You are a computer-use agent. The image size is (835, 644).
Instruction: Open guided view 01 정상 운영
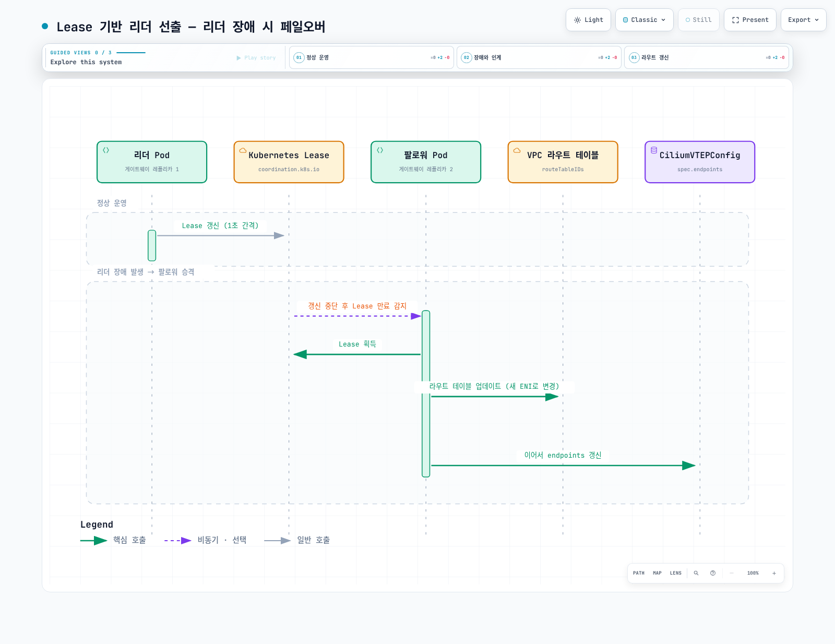(371, 57)
